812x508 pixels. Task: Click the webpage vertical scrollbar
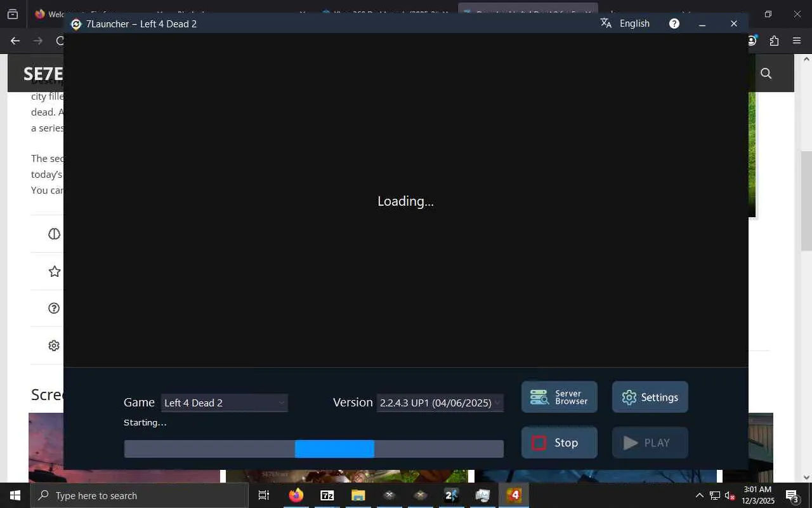click(806, 201)
